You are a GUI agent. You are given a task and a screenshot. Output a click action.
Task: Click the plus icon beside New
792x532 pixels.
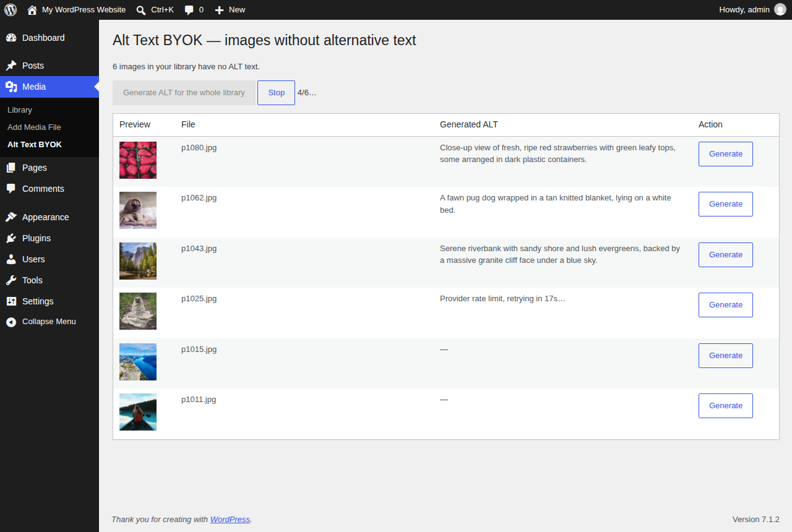point(219,10)
